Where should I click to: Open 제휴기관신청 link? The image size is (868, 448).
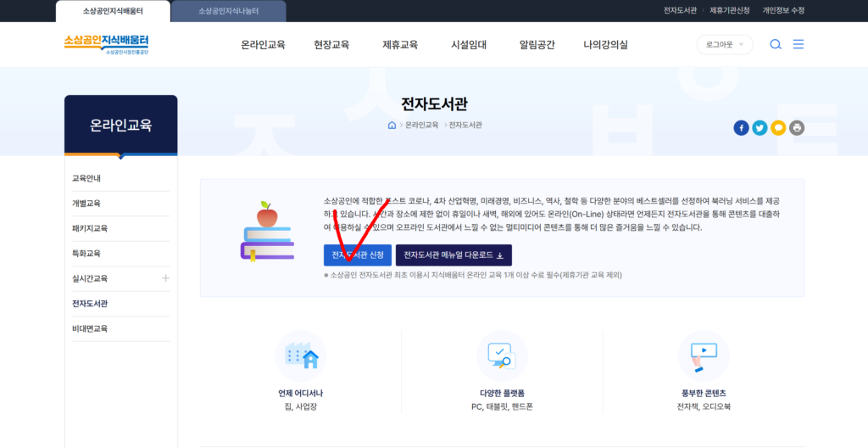pos(730,10)
